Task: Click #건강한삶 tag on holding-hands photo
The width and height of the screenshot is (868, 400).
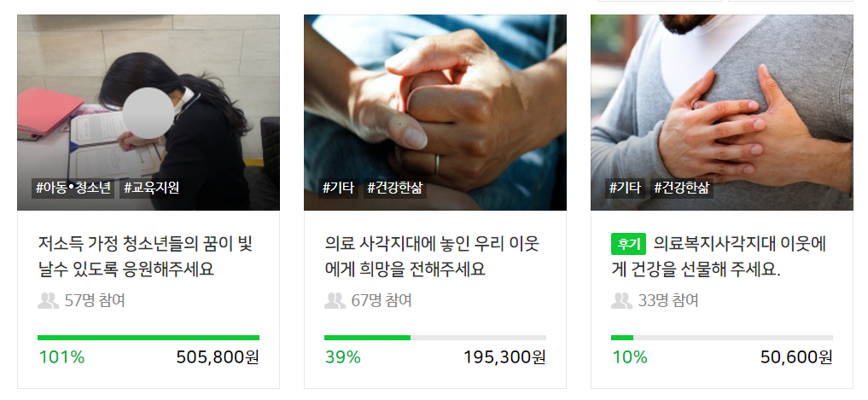Action: click(394, 188)
